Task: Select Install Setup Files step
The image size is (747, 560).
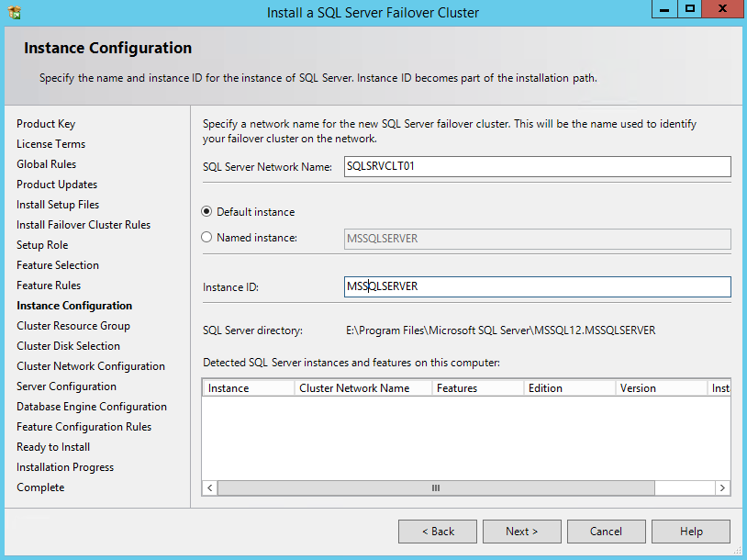Action: coord(58,205)
